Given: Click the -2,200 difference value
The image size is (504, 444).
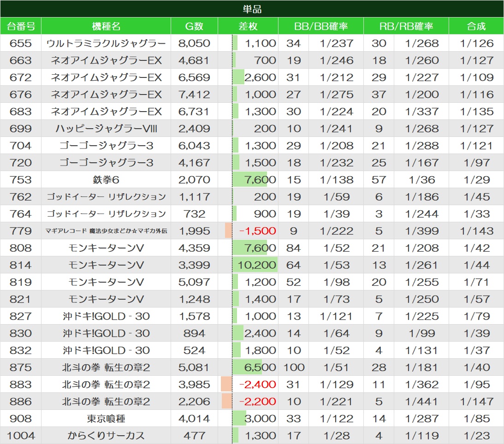Looking at the screenshot, I should coord(257,401).
